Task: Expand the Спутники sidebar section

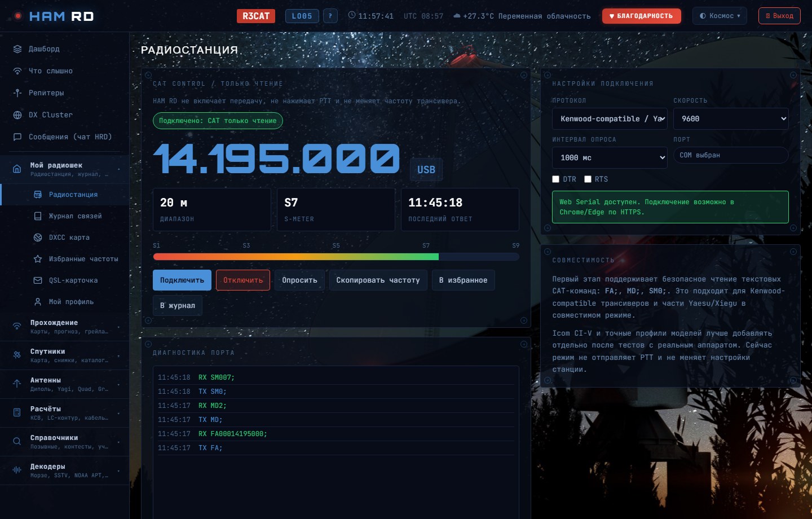Action: [x=65, y=355]
